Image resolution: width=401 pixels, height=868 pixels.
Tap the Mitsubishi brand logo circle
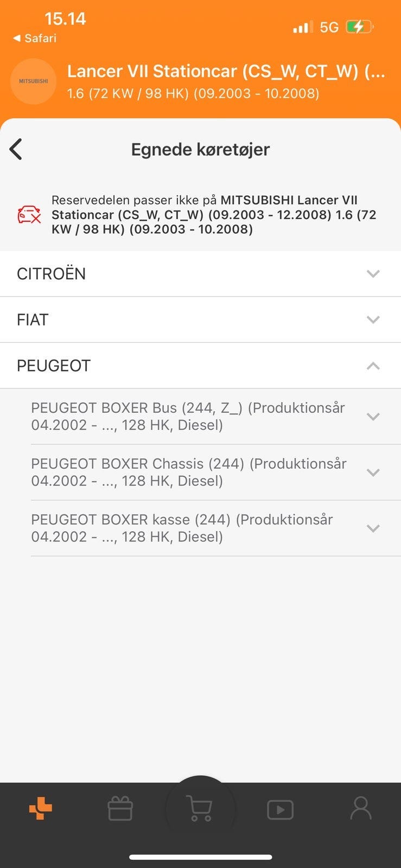tap(34, 81)
